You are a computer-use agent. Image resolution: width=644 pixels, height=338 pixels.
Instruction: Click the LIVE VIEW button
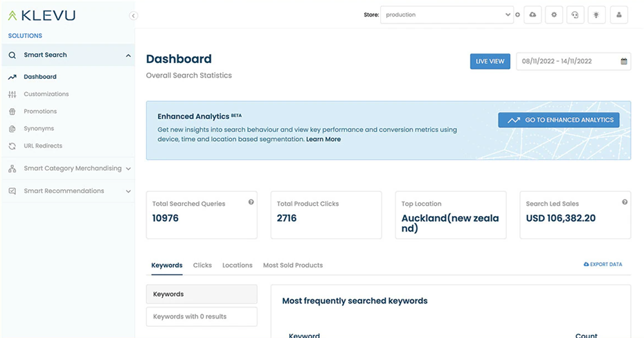490,61
